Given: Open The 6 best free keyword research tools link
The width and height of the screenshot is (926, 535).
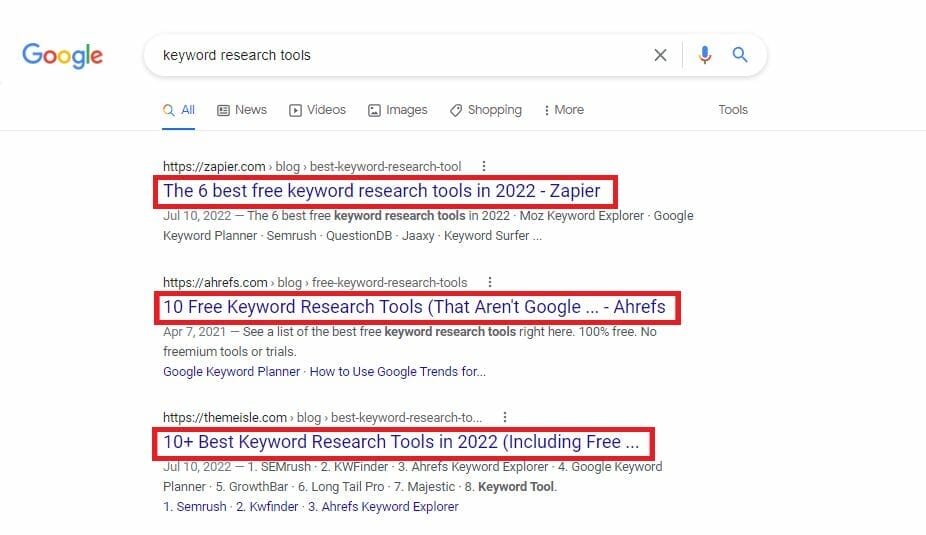Looking at the screenshot, I should point(382,191).
